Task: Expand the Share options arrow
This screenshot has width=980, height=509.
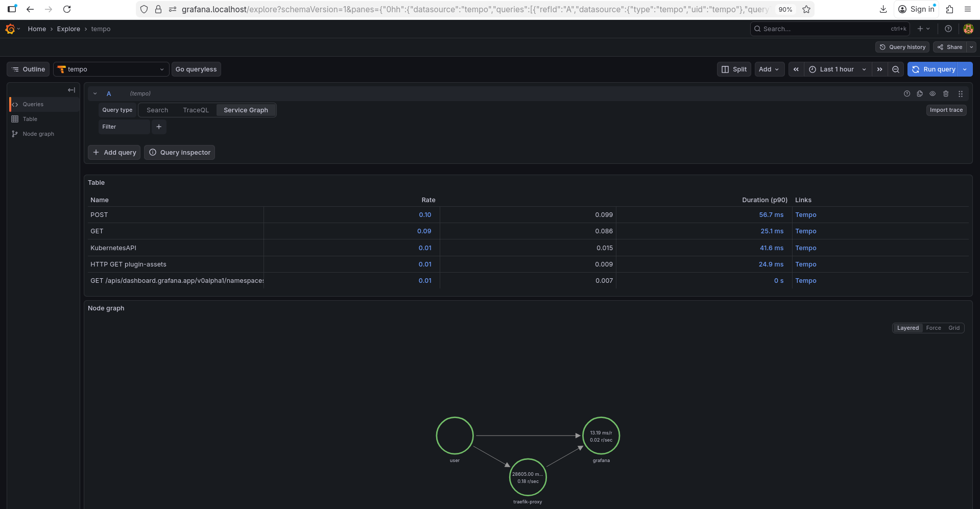Action: [x=971, y=47]
